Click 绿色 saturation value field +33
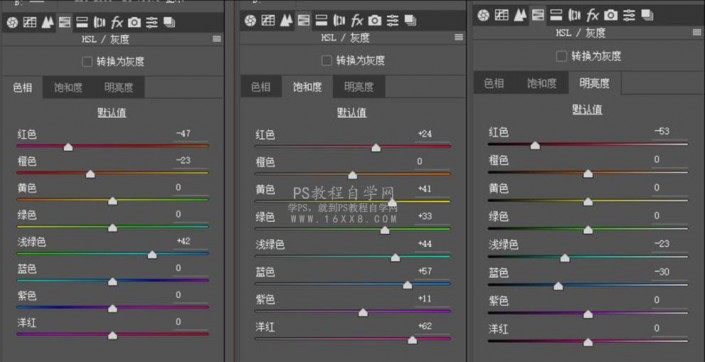 coord(432,217)
